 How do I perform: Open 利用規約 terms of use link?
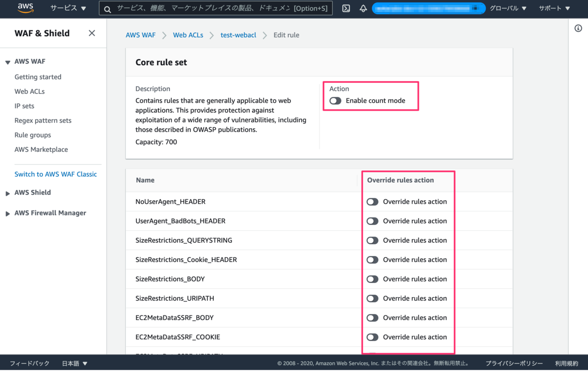click(566, 363)
